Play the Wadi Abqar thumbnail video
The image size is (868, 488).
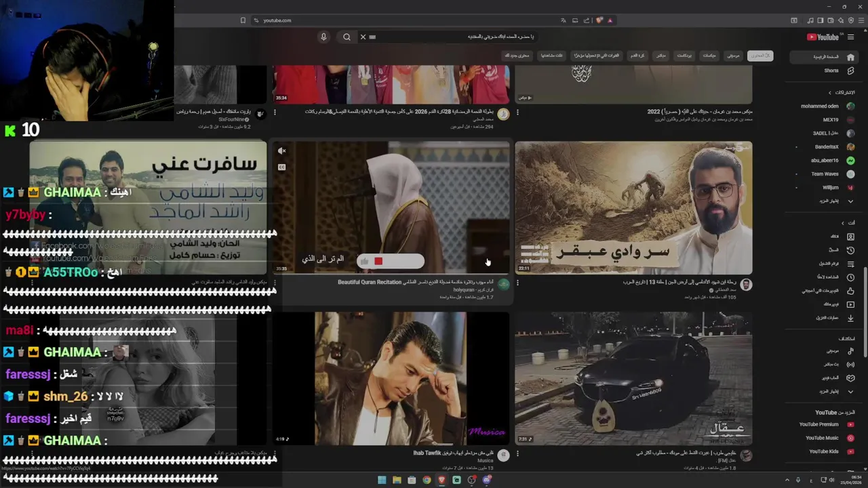pos(633,207)
